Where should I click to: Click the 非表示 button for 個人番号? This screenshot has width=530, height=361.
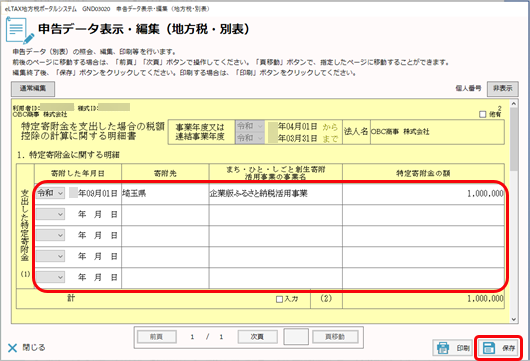click(x=503, y=89)
